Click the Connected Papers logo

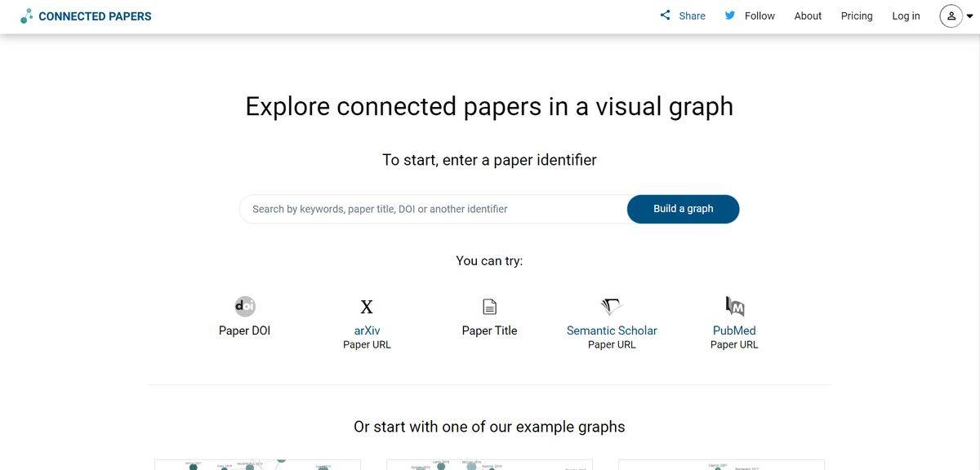(x=86, y=16)
